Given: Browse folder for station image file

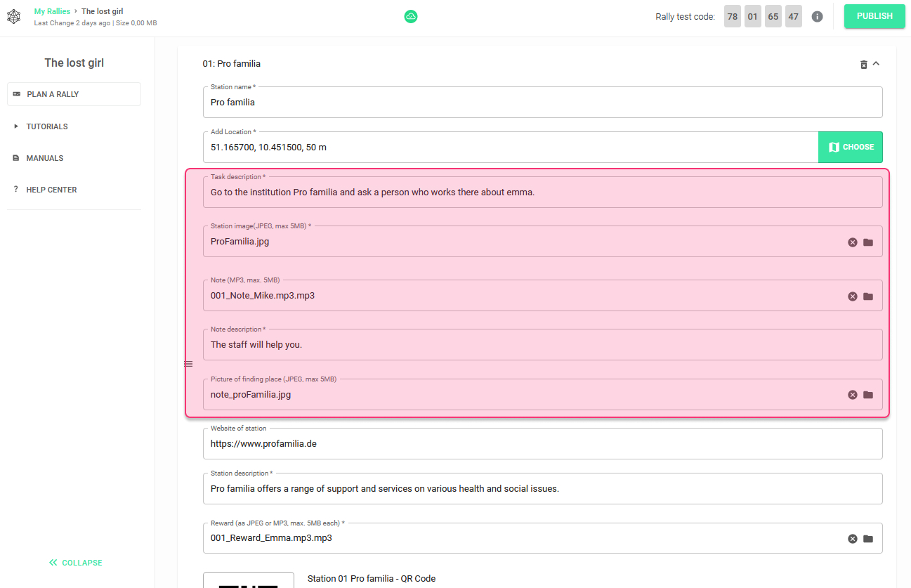Looking at the screenshot, I should pos(868,242).
